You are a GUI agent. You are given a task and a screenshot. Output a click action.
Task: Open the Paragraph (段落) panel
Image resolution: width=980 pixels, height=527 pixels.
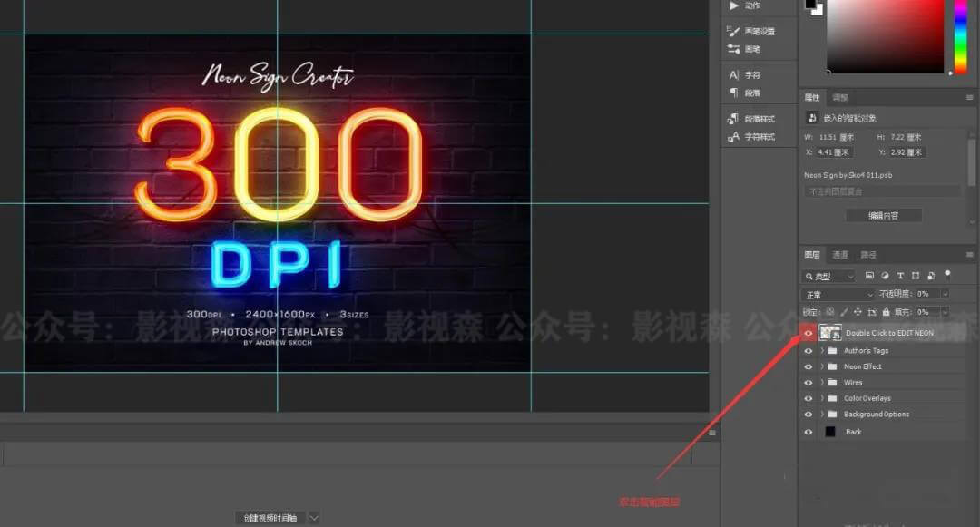pos(744,93)
